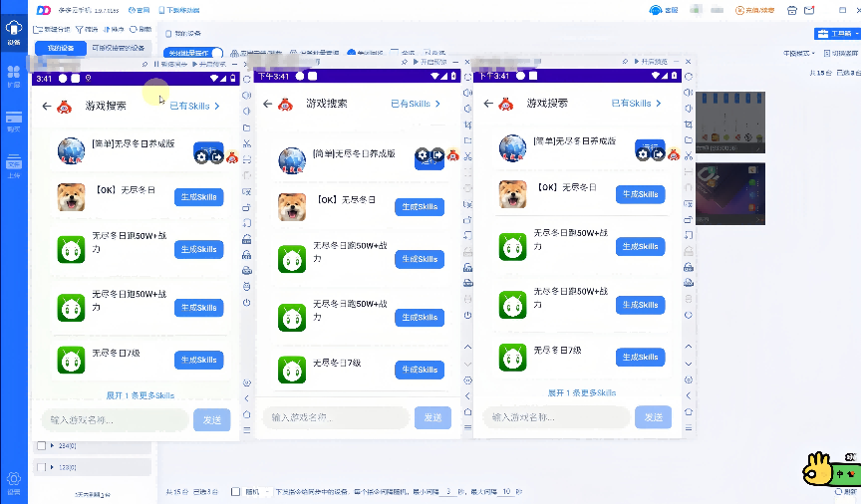
Task: Open the 设备 cloud phone sidebar section
Action: click(14, 32)
